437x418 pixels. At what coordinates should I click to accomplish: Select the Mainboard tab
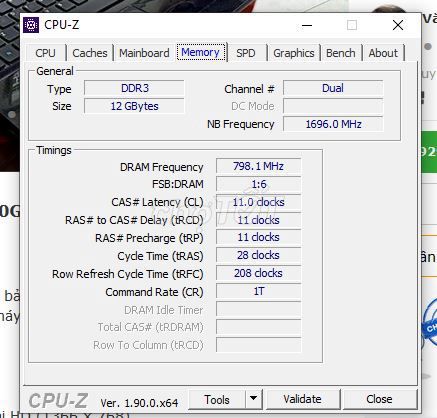144,53
